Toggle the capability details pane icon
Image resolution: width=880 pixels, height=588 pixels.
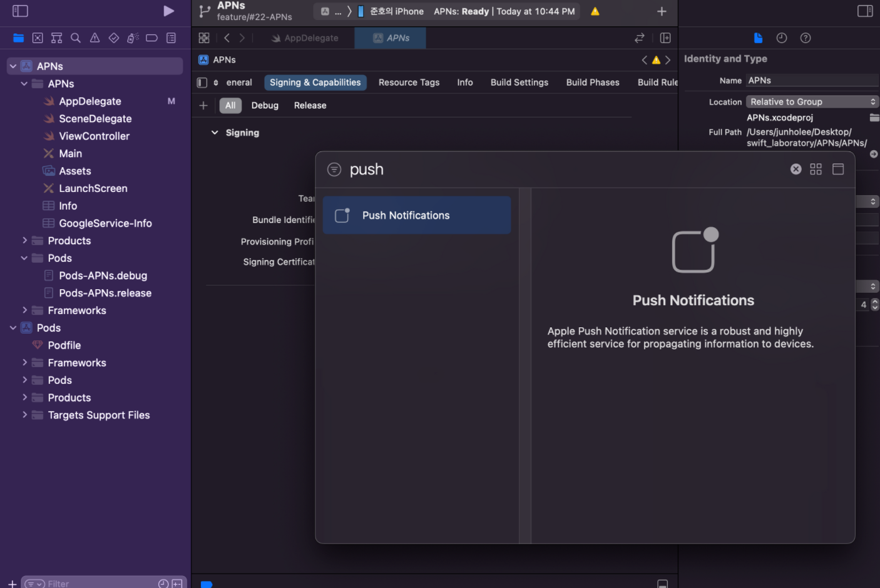[x=838, y=170]
